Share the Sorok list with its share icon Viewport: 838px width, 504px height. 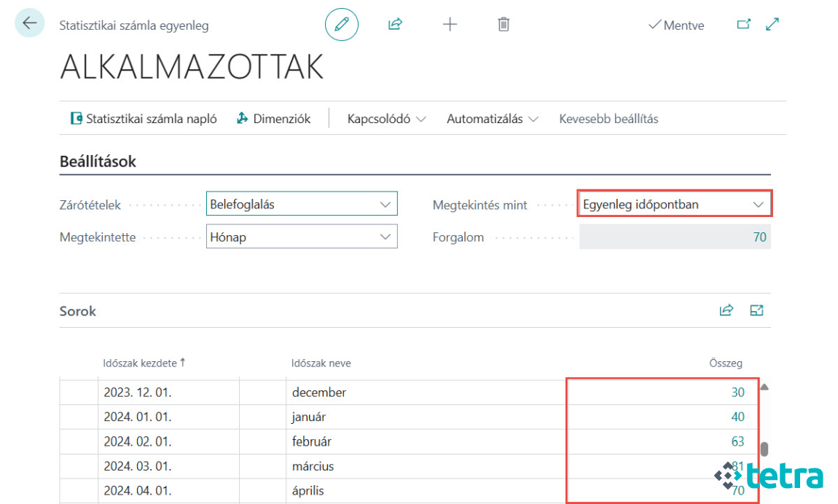726,310
